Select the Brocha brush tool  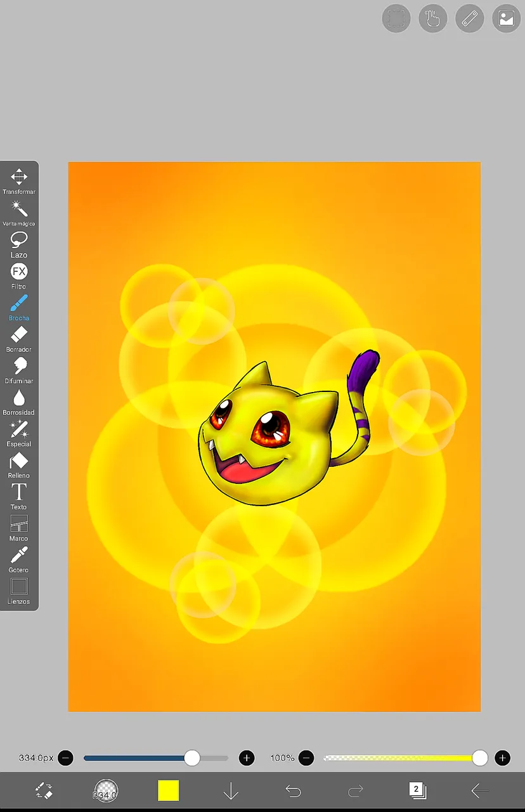[19, 307]
